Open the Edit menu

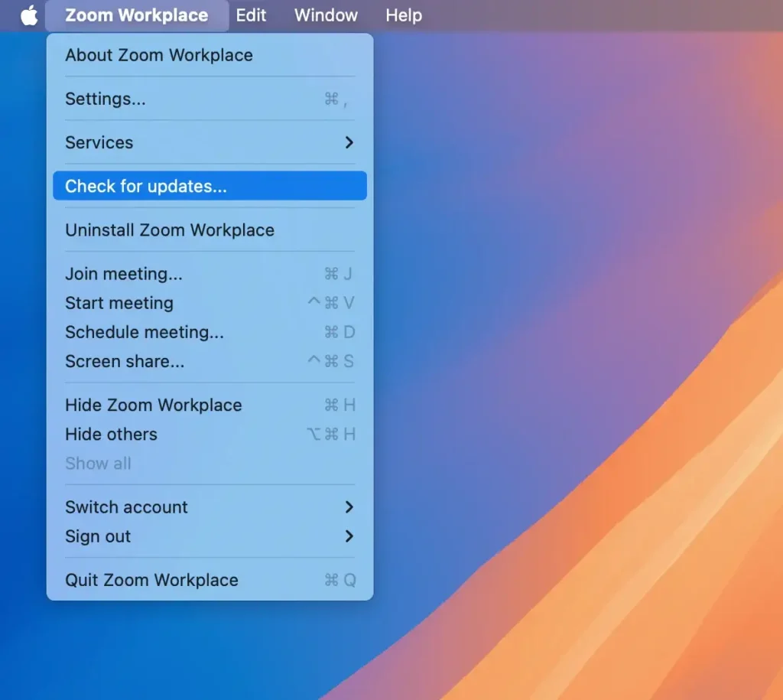tap(251, 15)
